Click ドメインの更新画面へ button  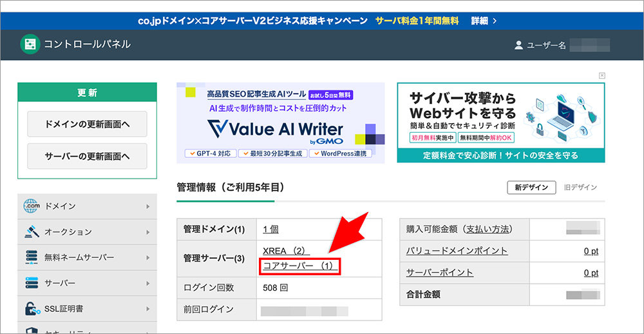pos(87,124)
